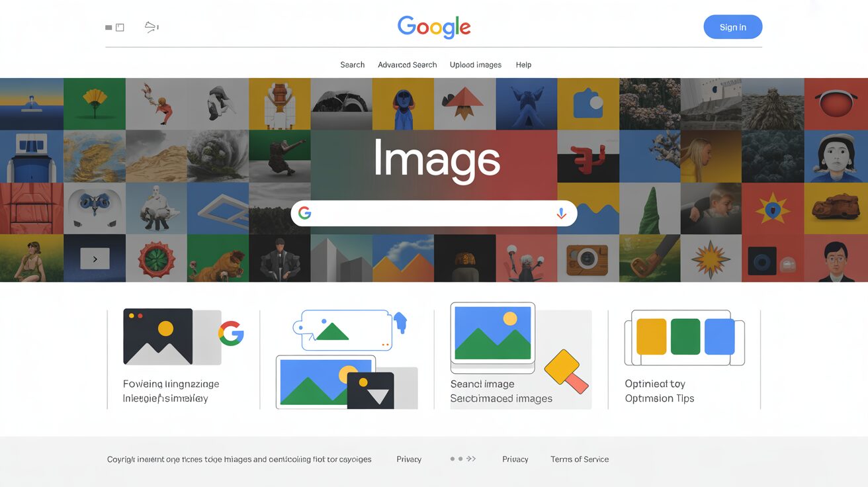Open the sleeping boy thumbnail
The width and height of the screenshot is (868, 487).
[711, 208]
